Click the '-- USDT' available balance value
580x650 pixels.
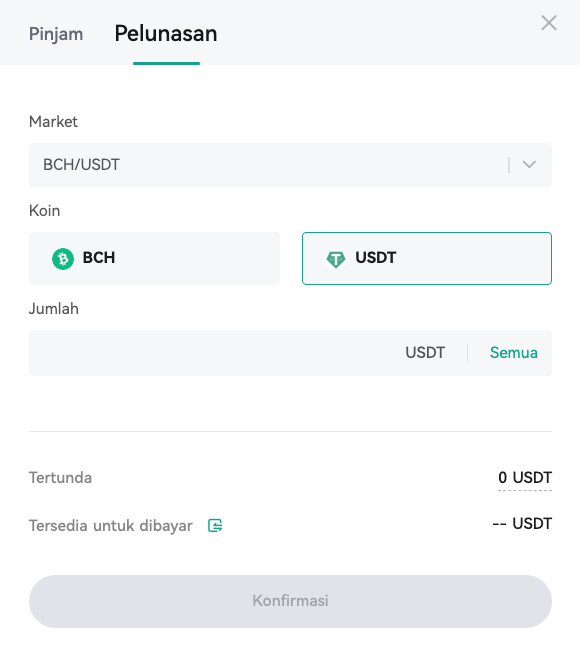522,524
